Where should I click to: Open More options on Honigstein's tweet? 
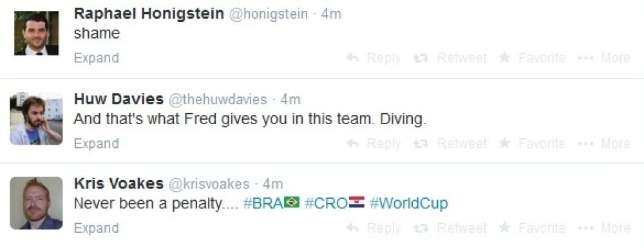pos(604,58)
